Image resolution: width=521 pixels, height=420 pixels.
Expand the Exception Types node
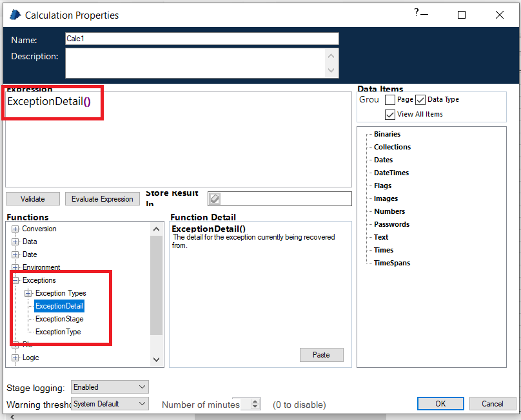(28, 293)
